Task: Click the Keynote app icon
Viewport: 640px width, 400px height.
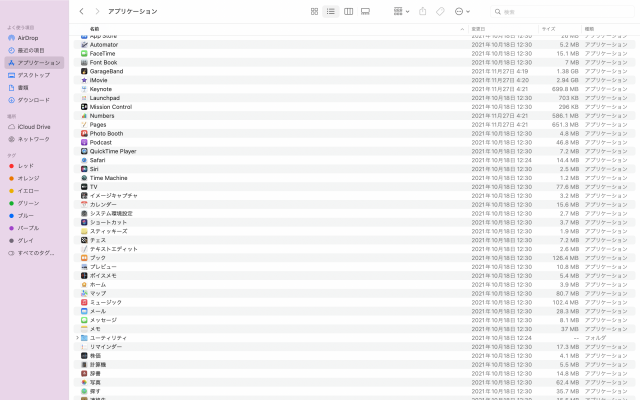Action: point(84,89)
